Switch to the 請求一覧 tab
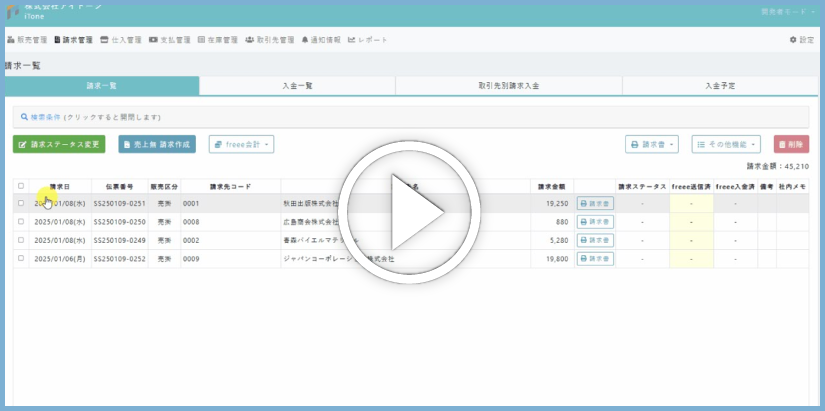The image size is (825, 411). (102, 86)
